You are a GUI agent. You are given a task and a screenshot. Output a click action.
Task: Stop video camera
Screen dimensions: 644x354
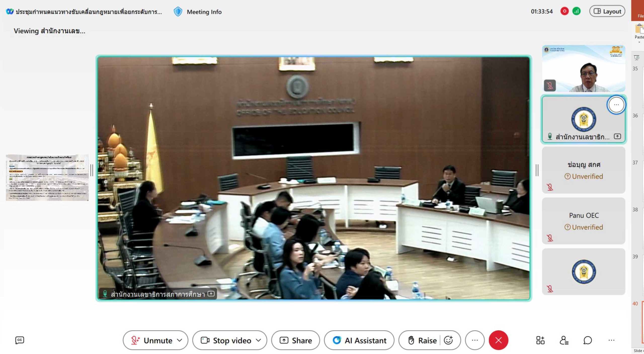point(226,340)
